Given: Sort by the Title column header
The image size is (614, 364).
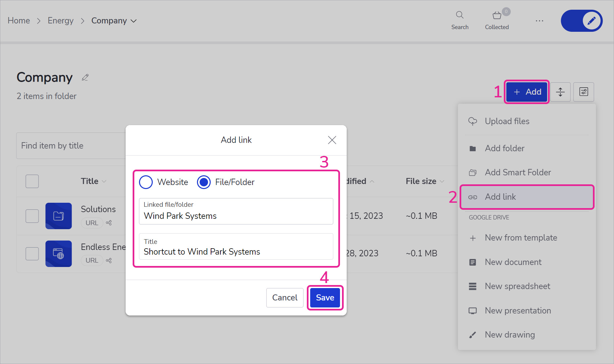Looking at the screenshot, I should click(93, 181).
